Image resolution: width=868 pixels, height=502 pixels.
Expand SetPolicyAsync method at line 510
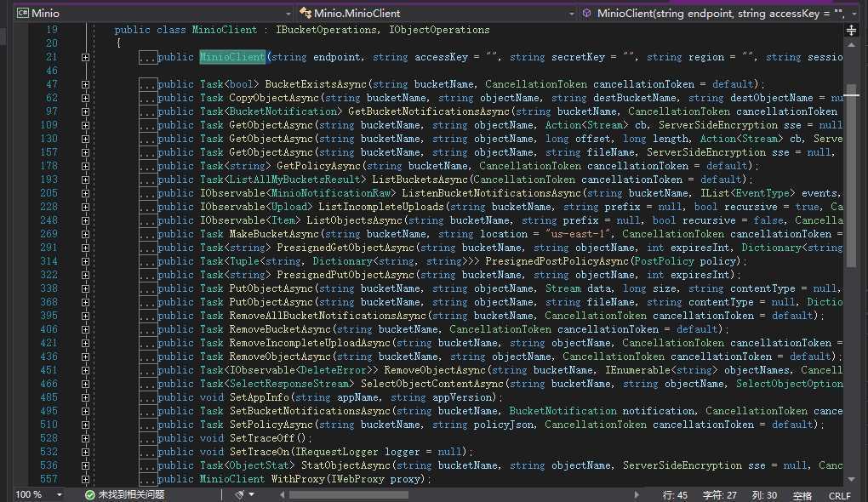click(85, 425)
